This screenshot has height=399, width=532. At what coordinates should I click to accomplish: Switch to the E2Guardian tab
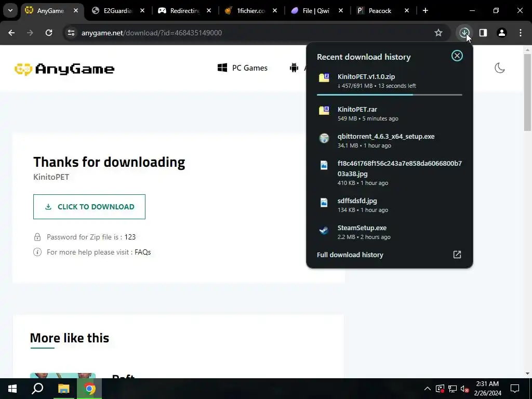(118, 10)
